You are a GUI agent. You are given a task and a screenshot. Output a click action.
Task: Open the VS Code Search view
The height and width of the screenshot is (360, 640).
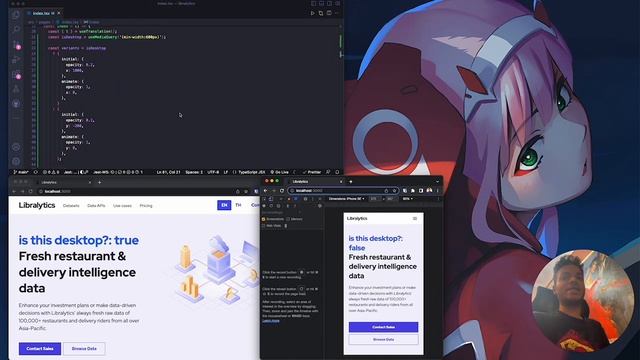click(x=16, y=29)
